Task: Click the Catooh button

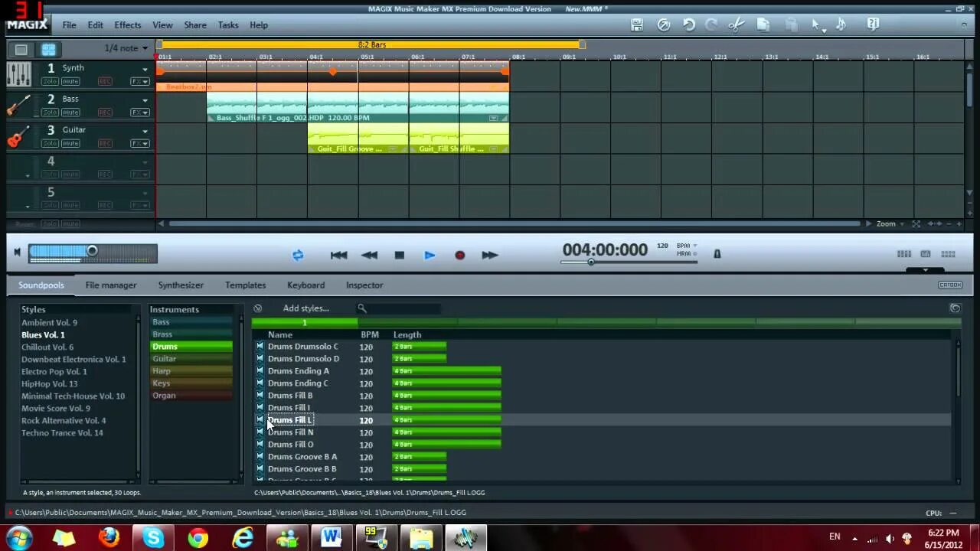Action: point(950,285)
